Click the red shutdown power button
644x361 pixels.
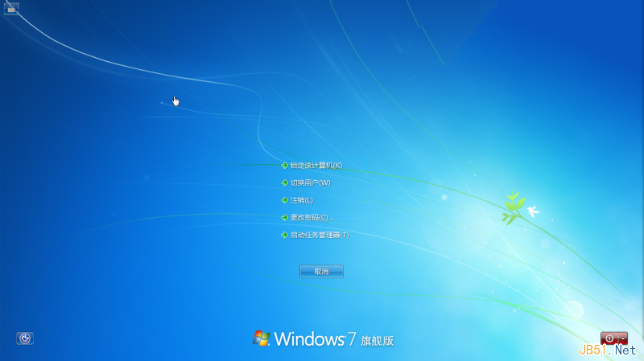click(x=609, y=338)
